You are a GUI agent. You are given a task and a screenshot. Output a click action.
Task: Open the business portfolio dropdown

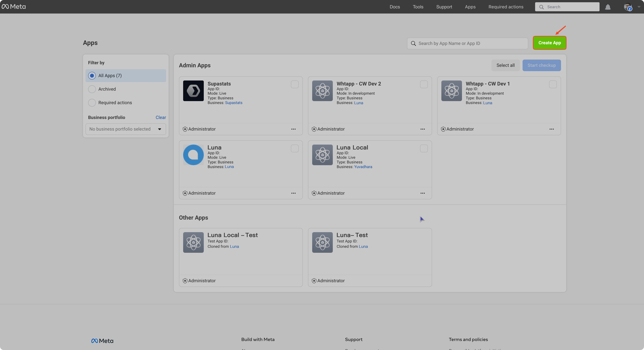point(126,129)
